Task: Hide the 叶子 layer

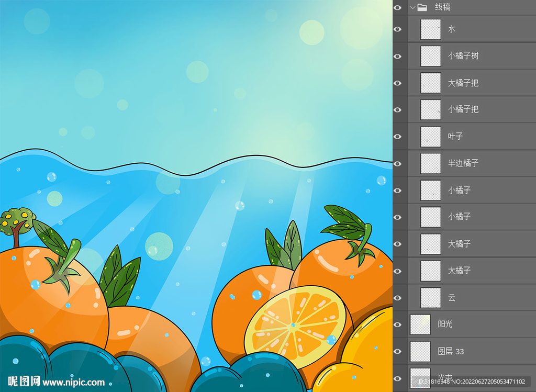Action: pyautogui.click(x=398, y=137)
